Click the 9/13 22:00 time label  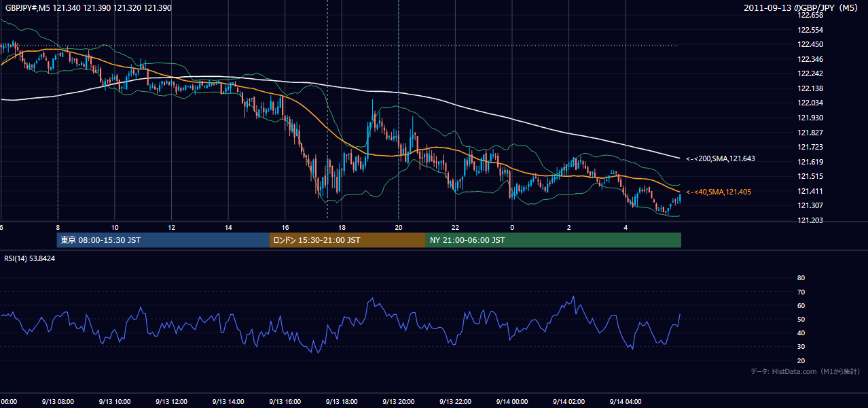tap(455, 402)
